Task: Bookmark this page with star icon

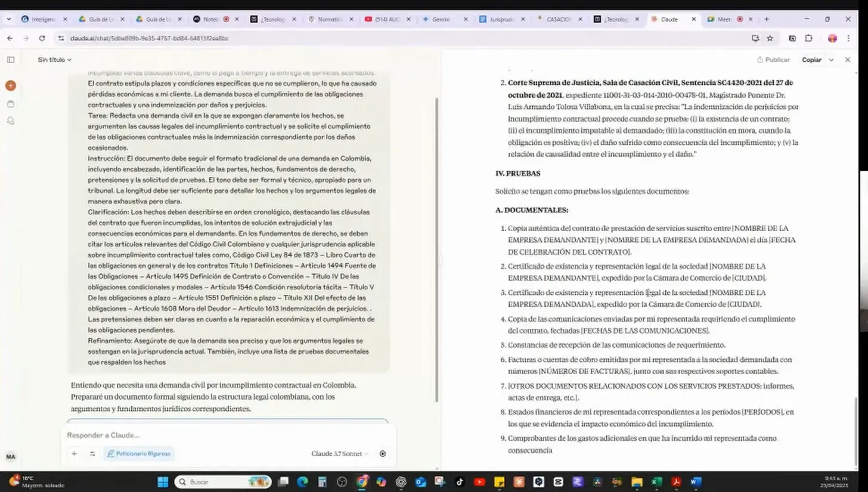Action: coord(770,38)
